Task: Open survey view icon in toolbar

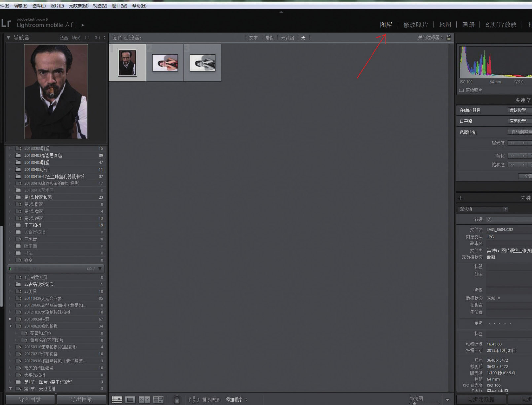Action: click(158, 400)
